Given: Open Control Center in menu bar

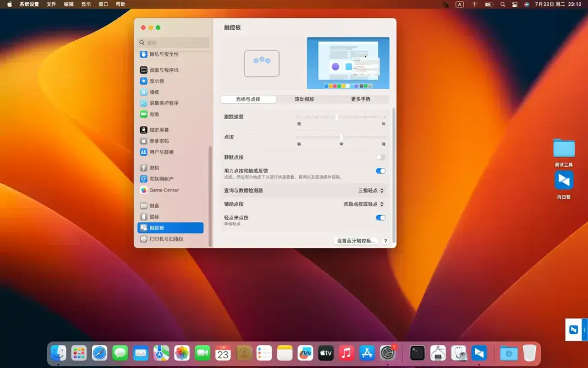Looking at the screenshot, I should point(515,4).
